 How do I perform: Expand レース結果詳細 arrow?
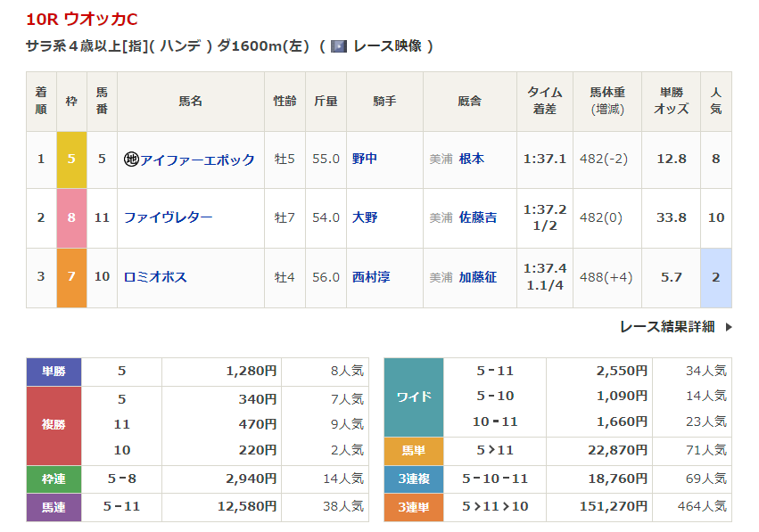729,327
